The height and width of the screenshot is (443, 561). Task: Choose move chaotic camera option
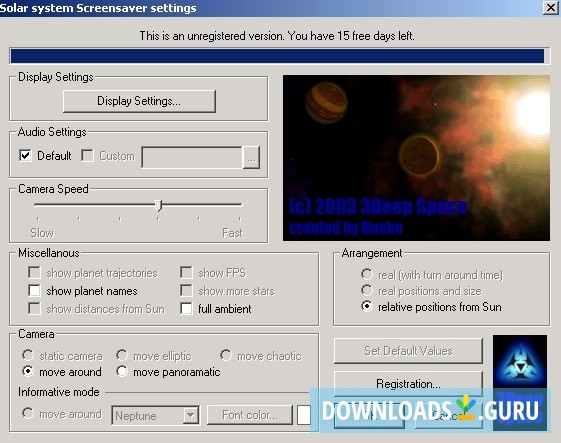click(226, 355)
